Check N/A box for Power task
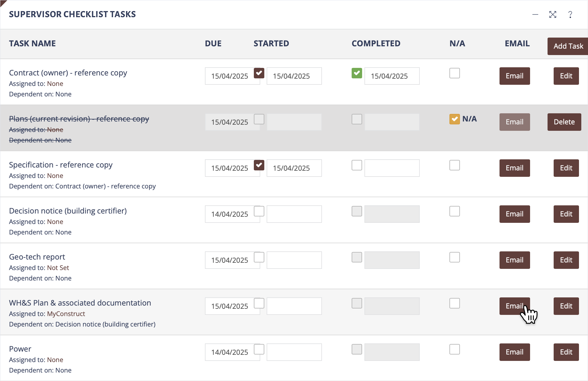Image resolution: width=588 pixels, height=381 pixels. [454, 349]
